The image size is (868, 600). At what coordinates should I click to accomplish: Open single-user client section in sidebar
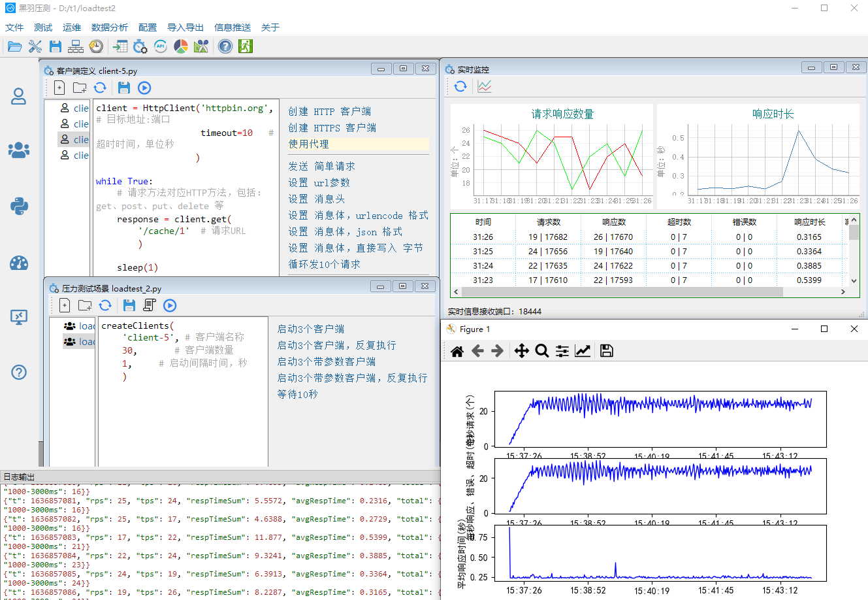[x=19, y=97]
